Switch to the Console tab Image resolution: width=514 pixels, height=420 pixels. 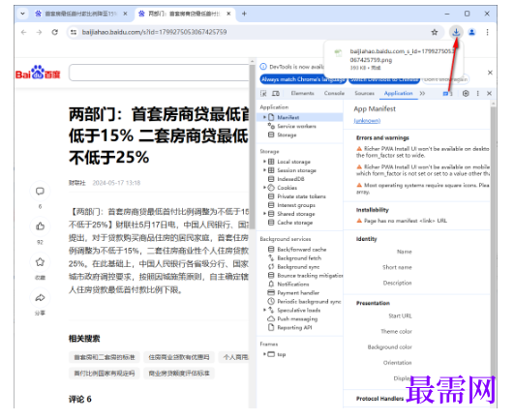click(x=334, y=93)
